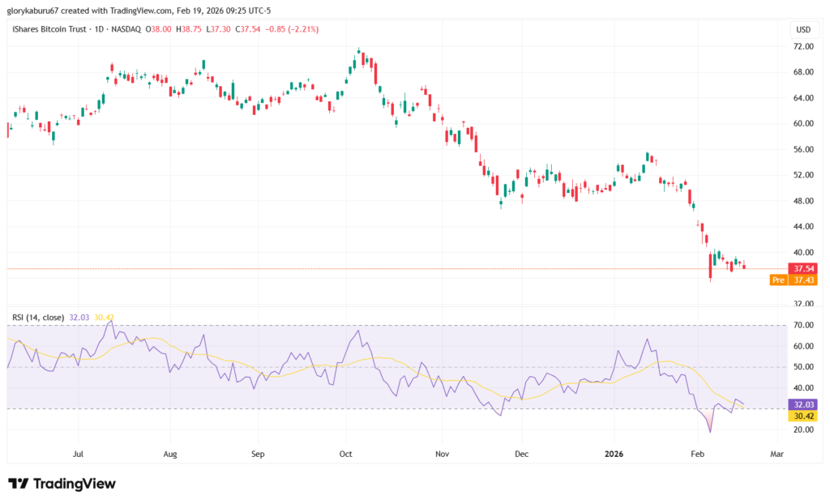The height and width of the screenshot is (504, 830).
Task: Click the TradingView logo
Action: [62, 484]
